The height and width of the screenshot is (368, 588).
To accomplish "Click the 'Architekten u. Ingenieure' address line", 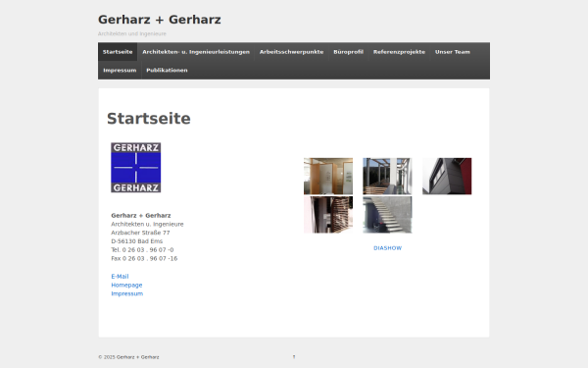I will click(147, 224).
